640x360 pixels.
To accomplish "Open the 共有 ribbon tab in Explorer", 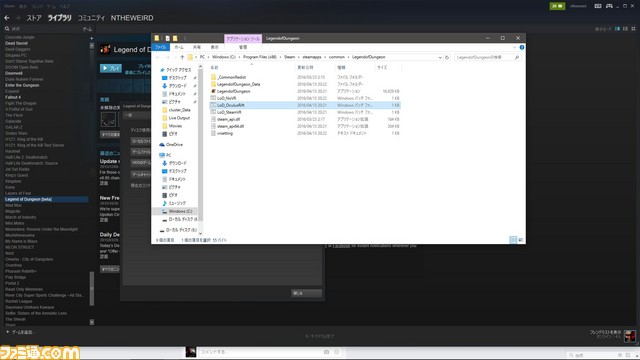I will 197,47.
